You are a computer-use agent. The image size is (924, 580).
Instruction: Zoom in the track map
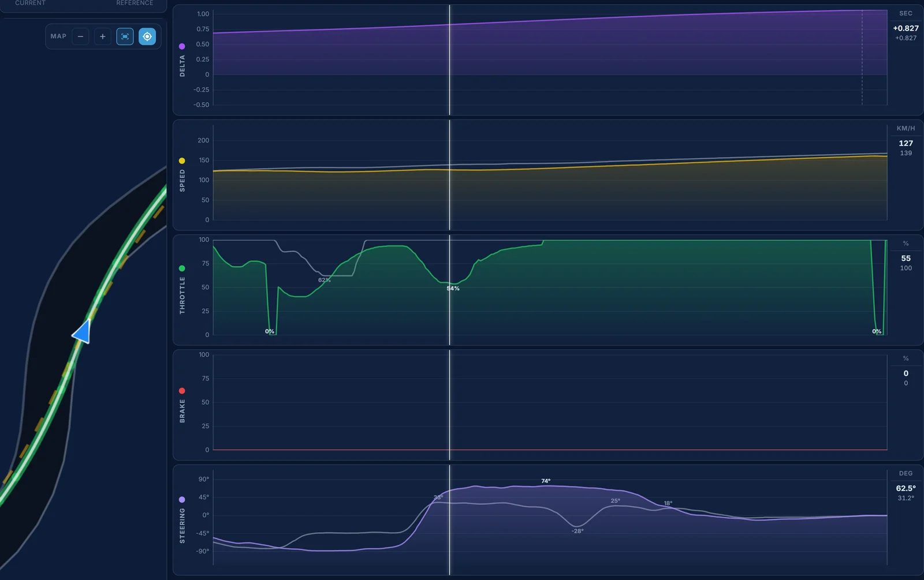pos(103,36)
